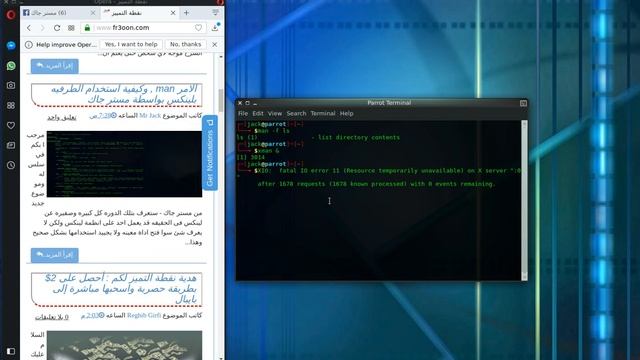The image size is (640, 360).
Task: Click Yes, I want to help
Action: click(131, 44)
